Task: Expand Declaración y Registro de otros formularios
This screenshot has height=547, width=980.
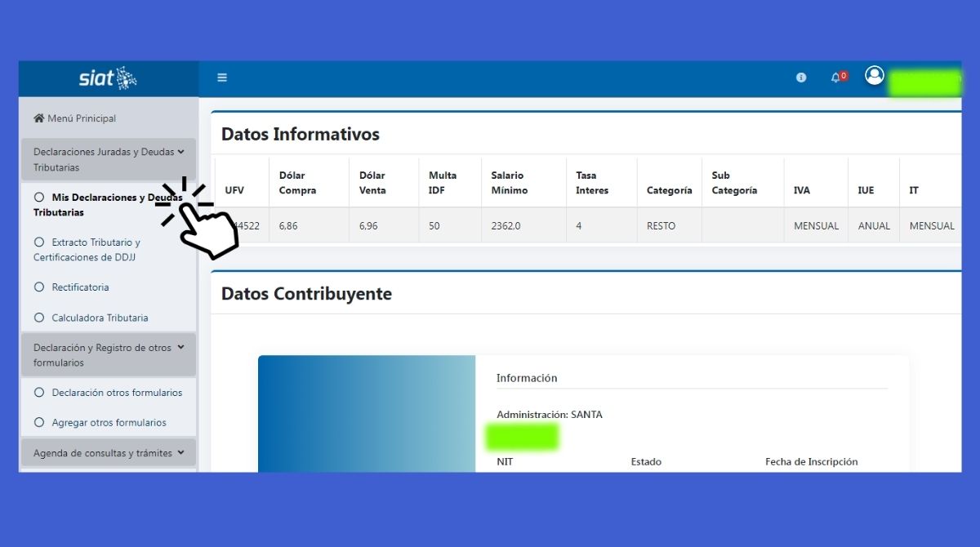Action: point(180,348)
